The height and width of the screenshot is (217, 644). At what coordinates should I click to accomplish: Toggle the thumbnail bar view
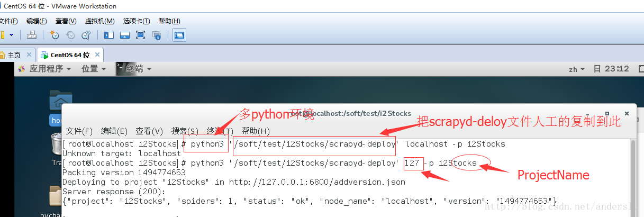(x=125, y=35)
